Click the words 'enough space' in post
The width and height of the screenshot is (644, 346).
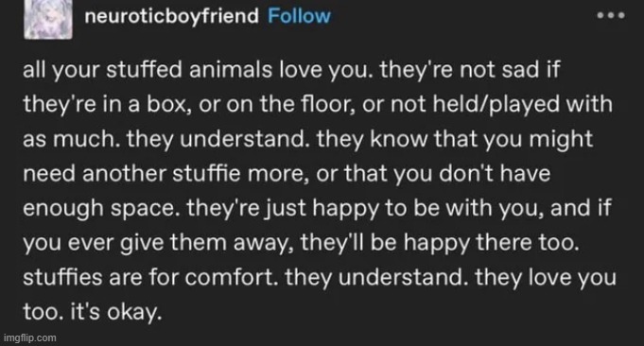98,209
